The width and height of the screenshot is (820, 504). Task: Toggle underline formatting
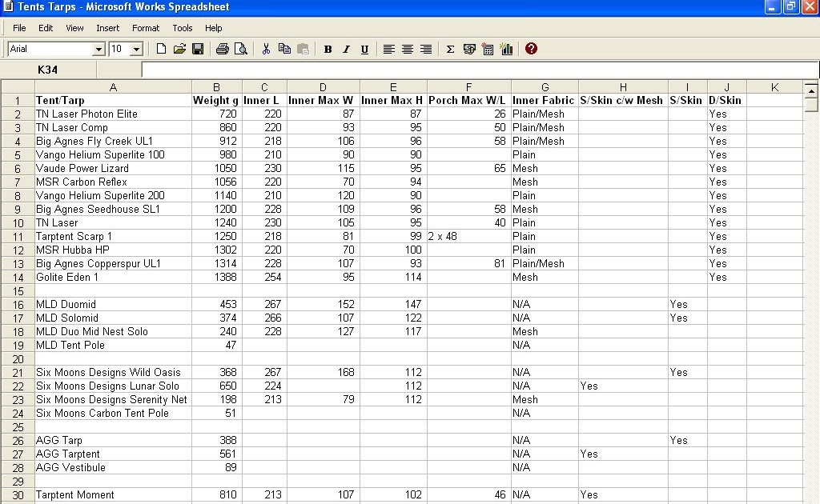(364, 49)
